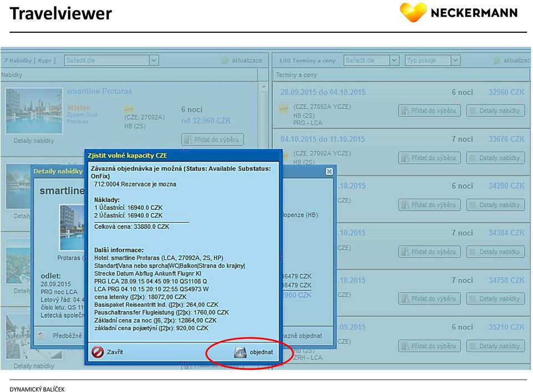Click the objednat booking icon

coord(240,352)
